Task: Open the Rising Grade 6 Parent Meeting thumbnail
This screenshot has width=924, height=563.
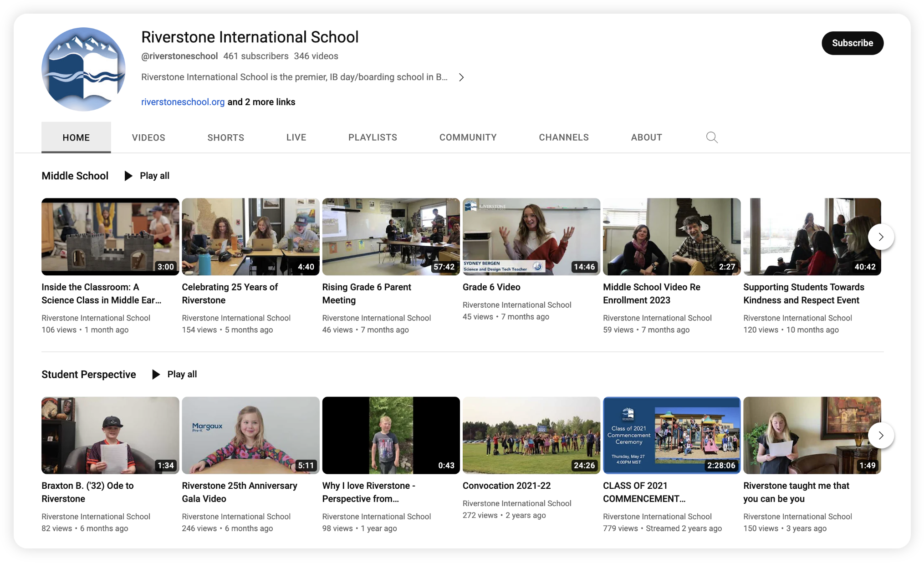Action: tap(391, 237)
